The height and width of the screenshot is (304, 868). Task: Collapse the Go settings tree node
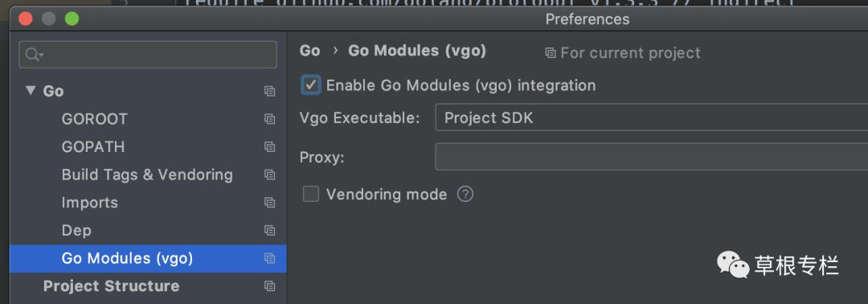tap(31, 90)
